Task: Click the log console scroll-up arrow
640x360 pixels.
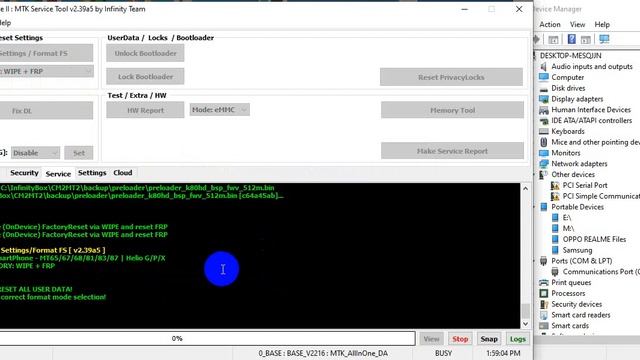Action: [x=525, y=189]
